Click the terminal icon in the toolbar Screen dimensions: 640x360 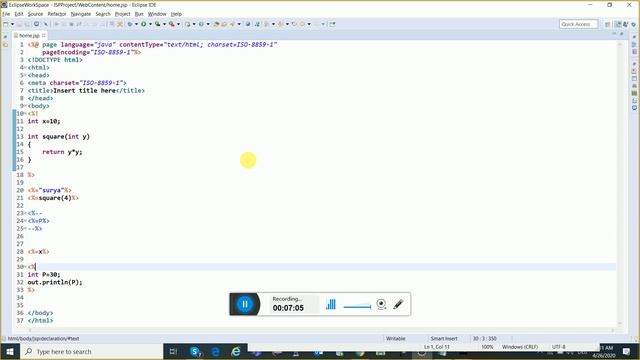[x=36, y=24]
